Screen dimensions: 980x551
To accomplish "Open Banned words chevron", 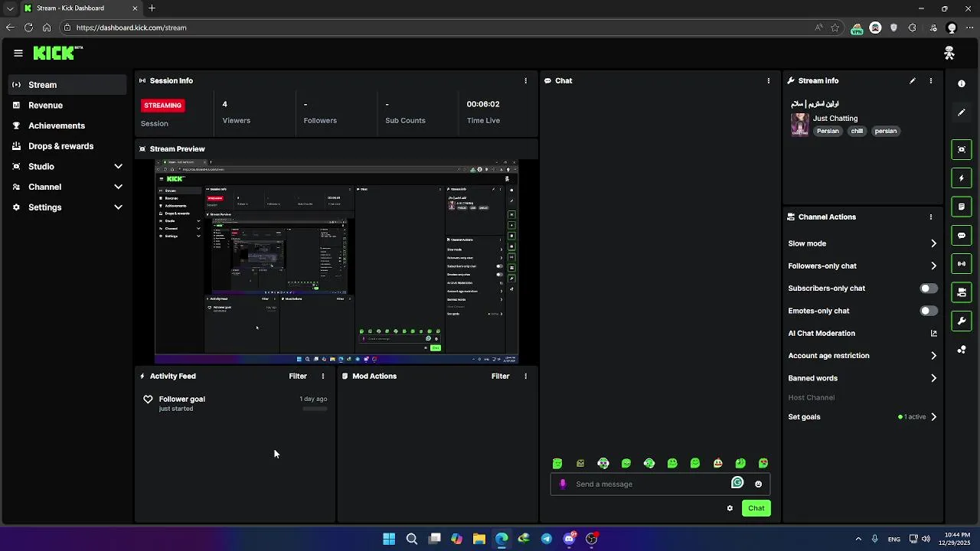I will 933,378.
